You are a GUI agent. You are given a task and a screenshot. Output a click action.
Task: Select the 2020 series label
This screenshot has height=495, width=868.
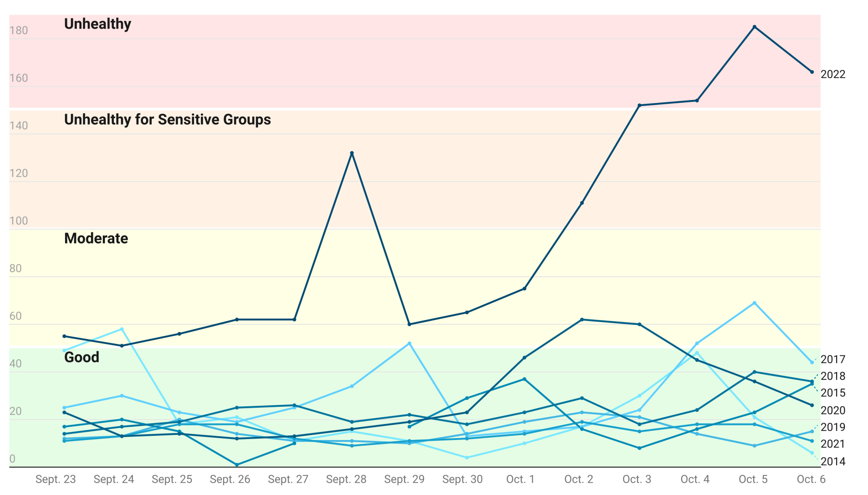[832, 410]
